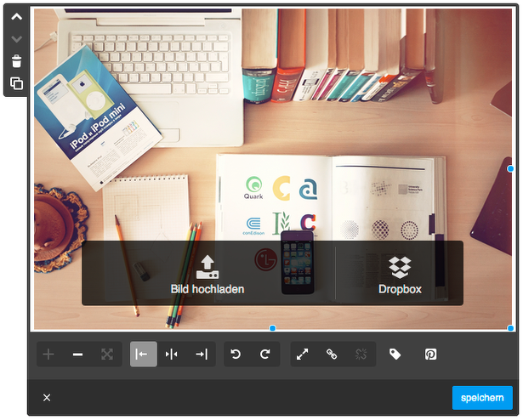523x420 pixels.
Task: Align image left
Action: (x=144, y=355)
